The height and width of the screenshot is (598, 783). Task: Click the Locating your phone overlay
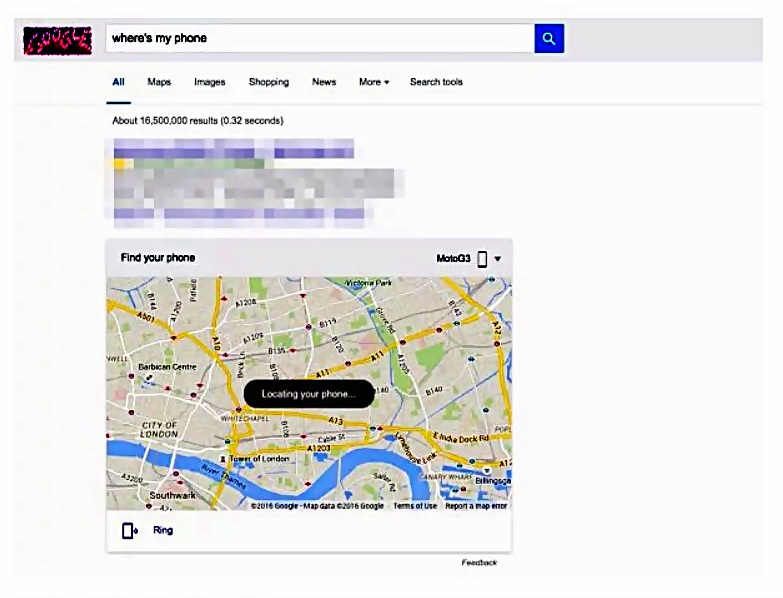pyautogui.click(x=309, y=394)
